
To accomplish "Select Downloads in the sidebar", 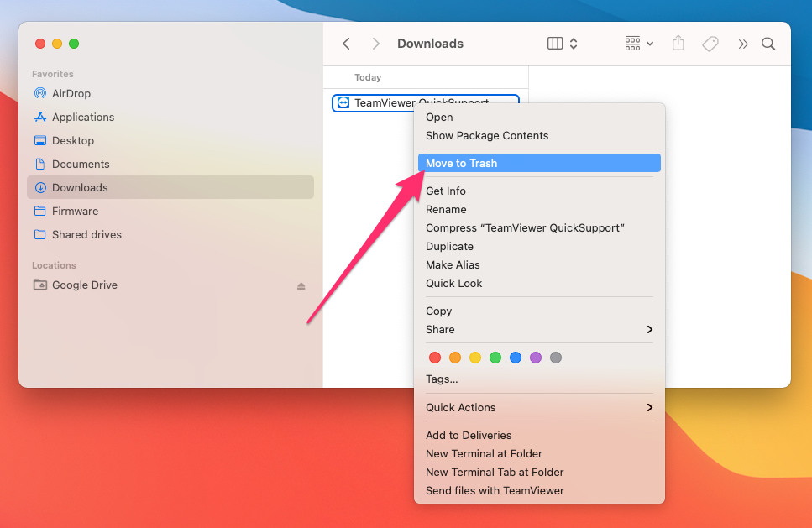I will (x=170, y=187).
